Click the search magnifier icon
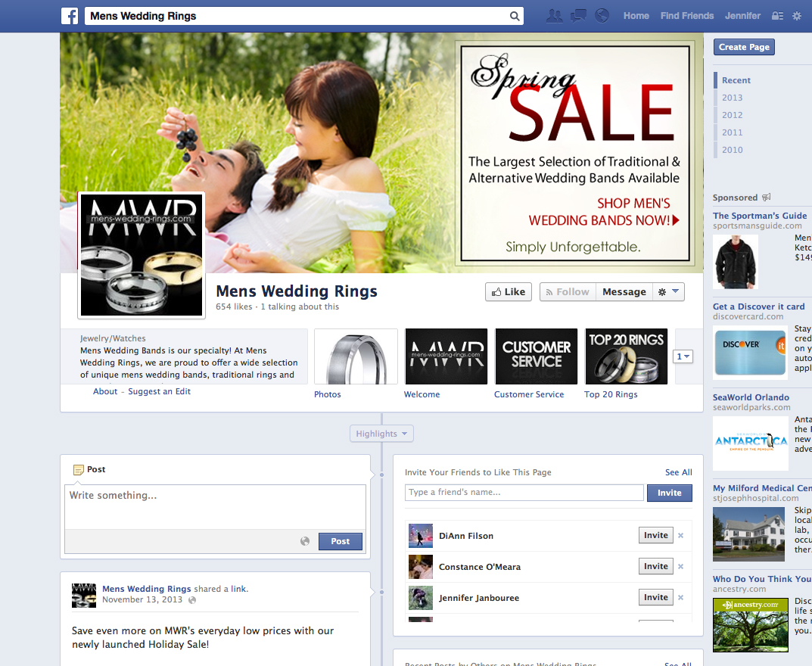 (x=515, y=16)
